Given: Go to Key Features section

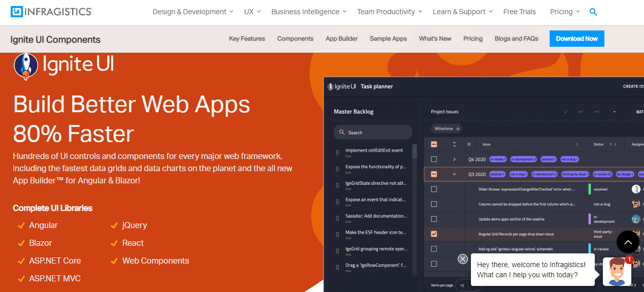Looking at the screenshot, I should click(247, 39).
